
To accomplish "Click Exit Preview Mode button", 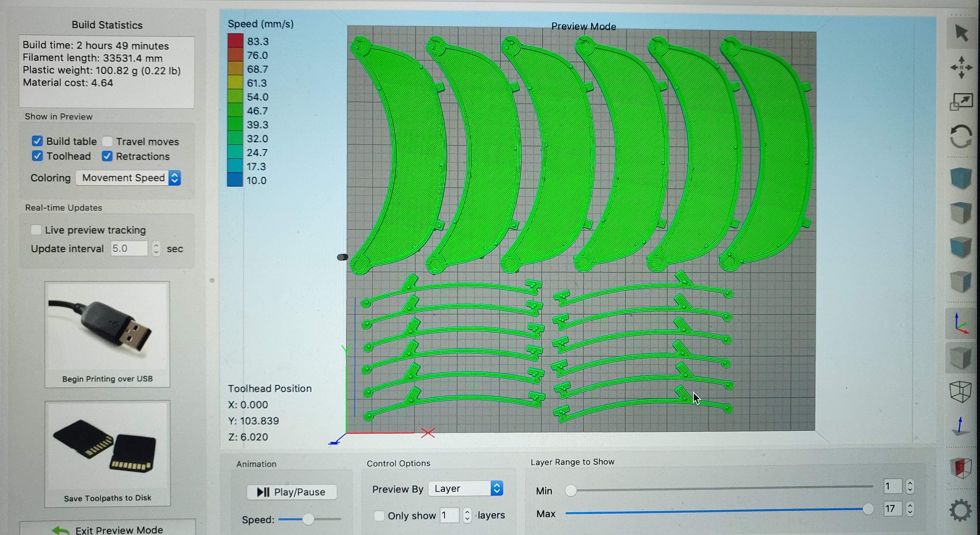I will 108,529.
